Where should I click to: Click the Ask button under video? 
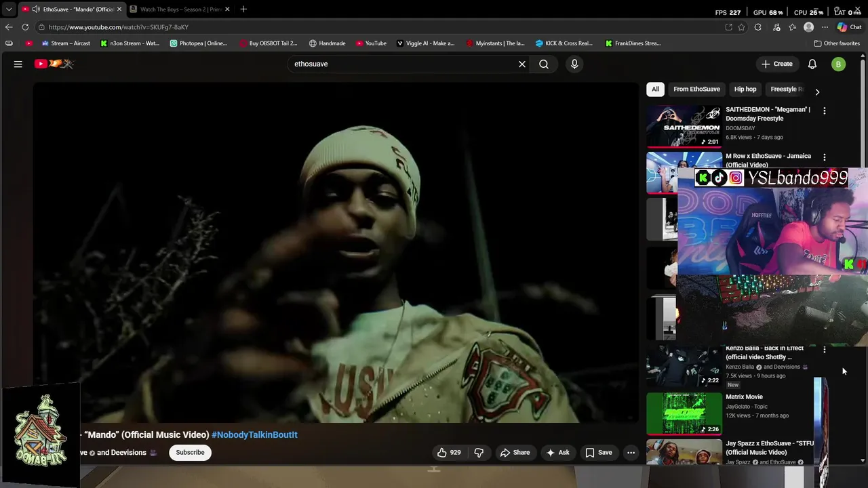pyautogui.click(x=557, y=453)
